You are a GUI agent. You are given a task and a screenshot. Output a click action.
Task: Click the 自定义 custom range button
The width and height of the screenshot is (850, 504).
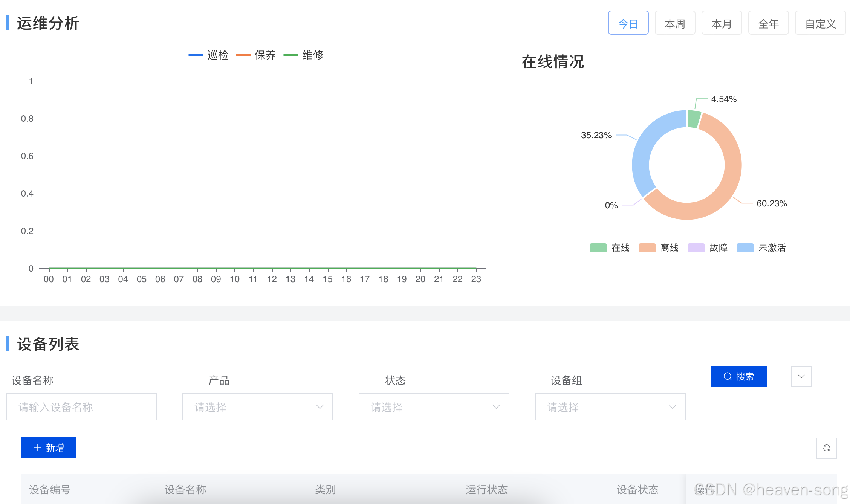(x=820, y=23)
